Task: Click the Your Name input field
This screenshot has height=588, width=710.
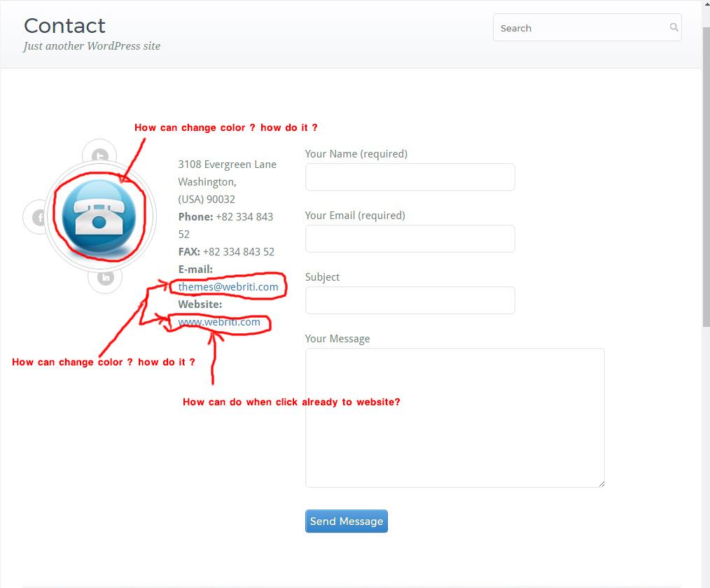Action: click(x=410, y=177)
